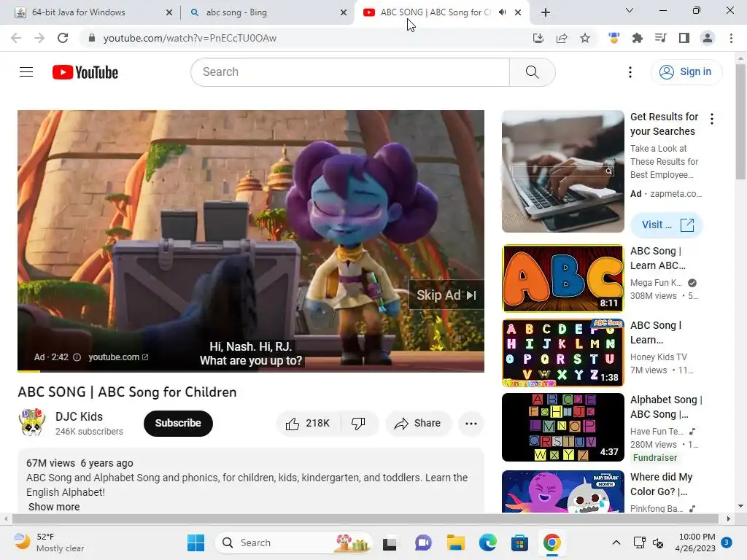Open the extensions puzzle icon

point(637,38)
